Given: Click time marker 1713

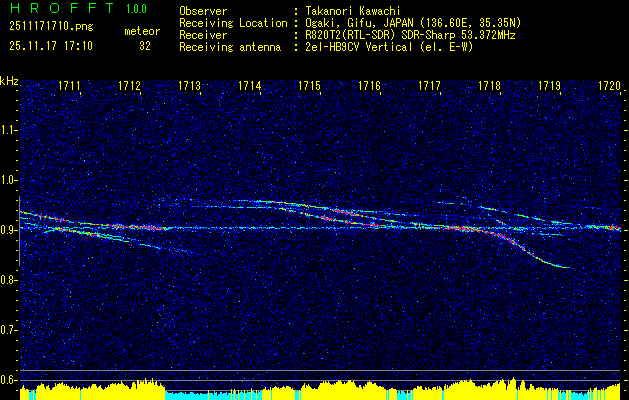Looking at the screenshot, I should [x=189, y=85].
